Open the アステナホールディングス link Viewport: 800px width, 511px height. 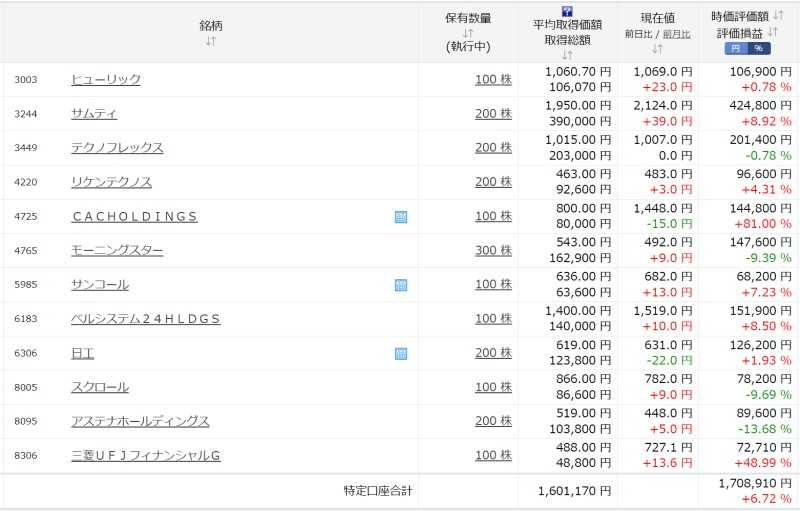click(x=140, y=421)
